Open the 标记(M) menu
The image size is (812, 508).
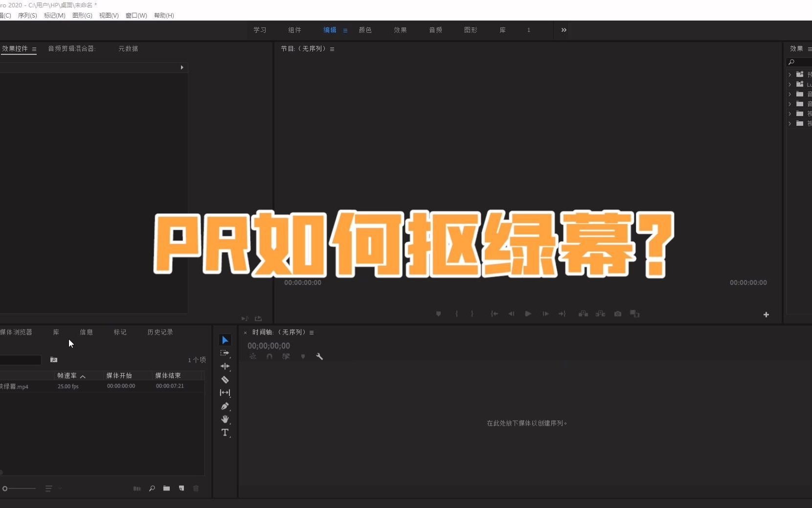[x=55, y=16]
